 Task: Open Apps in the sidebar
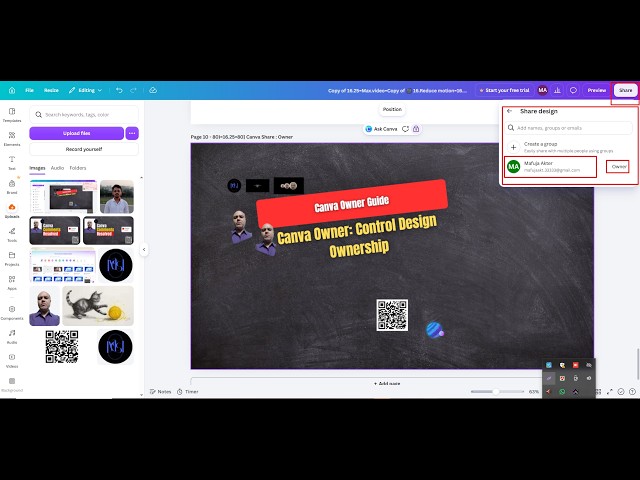coord(12,283)
